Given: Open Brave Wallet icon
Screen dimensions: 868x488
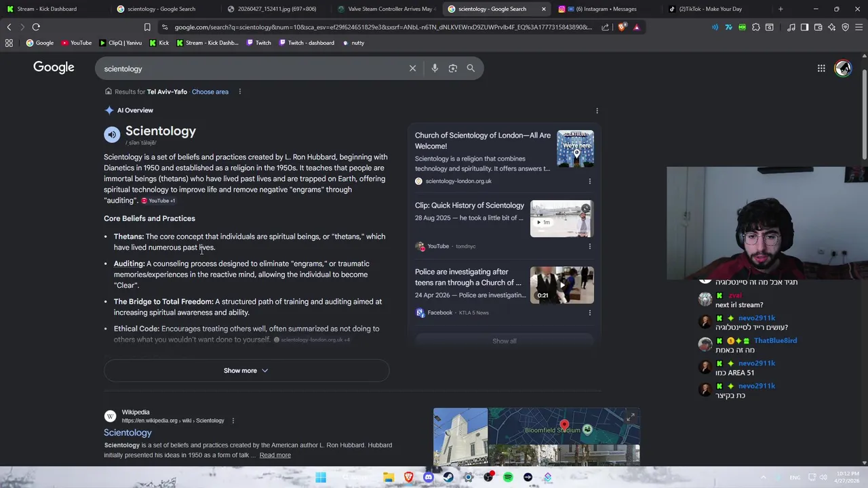Looking at the screenshot, I should (818, 27).
